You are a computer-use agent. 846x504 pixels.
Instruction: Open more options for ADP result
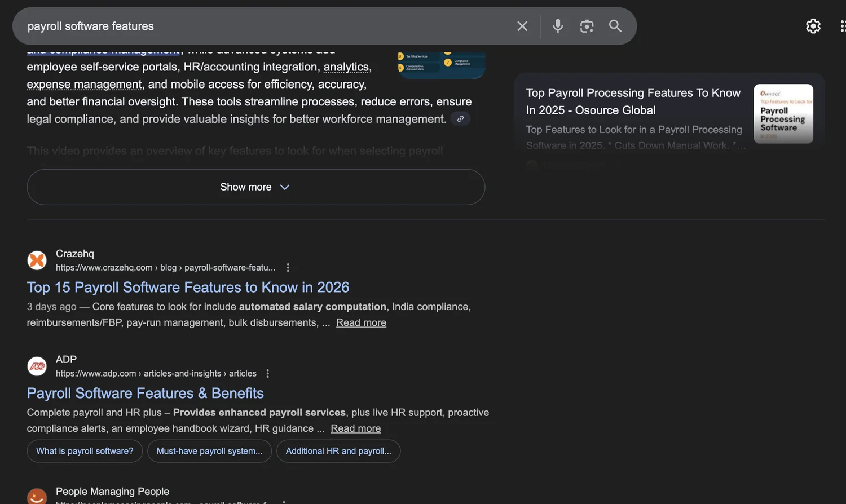(268, 374)
